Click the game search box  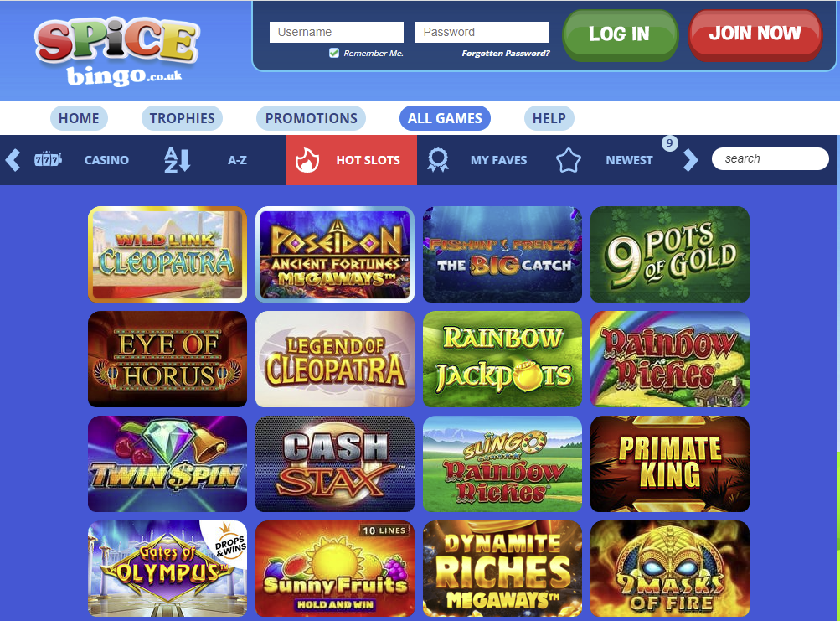pos(770,158)
